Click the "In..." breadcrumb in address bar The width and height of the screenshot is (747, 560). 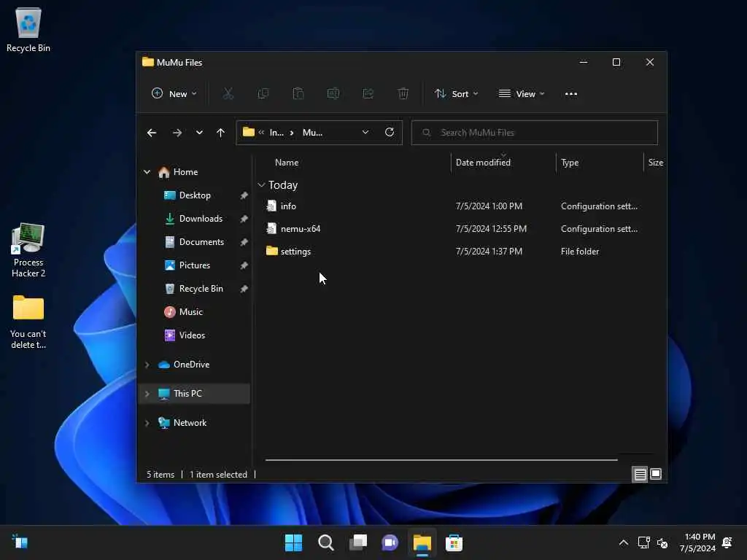tap(276, 133)
